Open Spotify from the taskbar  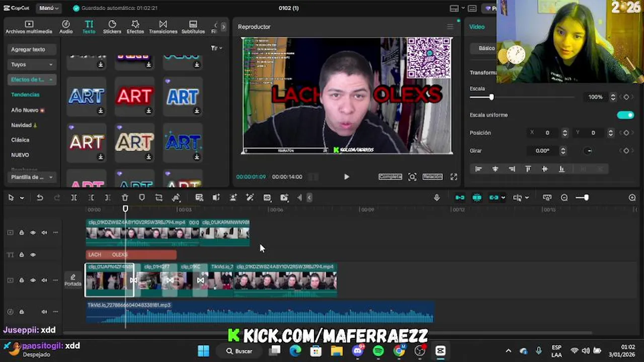[378, 351]
